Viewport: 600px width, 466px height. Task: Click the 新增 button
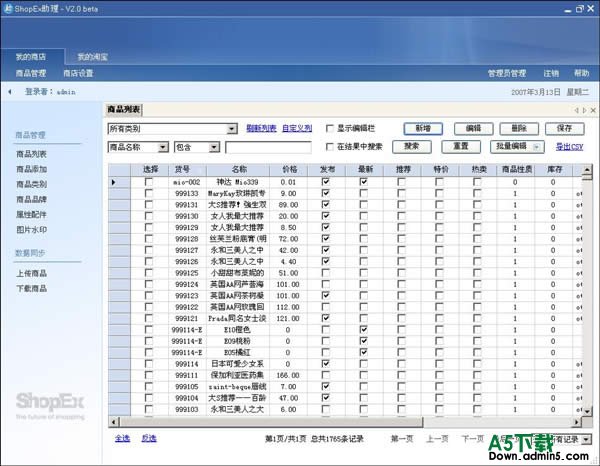[x=423, y=129]
